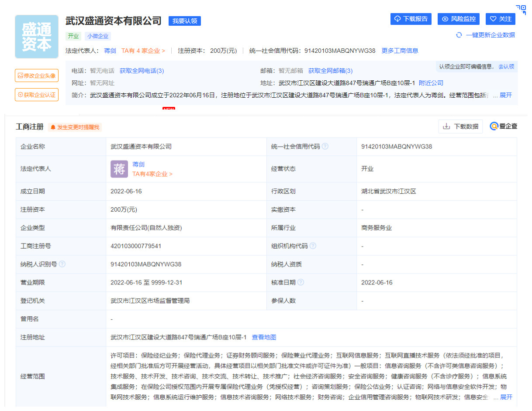Image resolution: width=532 pixels, height=411 pixels.
Task: Click the 下载数据 button
Action: click(461, 127)
